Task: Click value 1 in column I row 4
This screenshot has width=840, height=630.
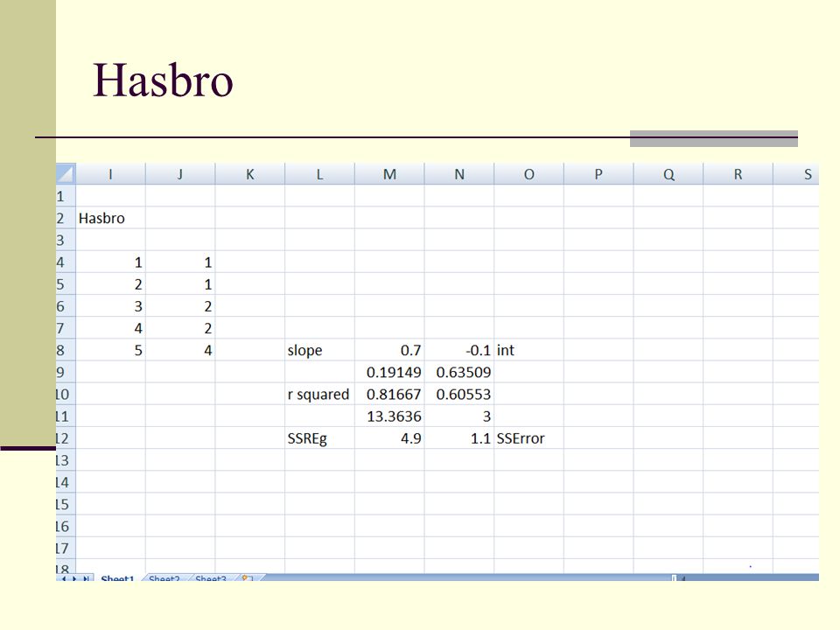Action: [x=110, y=262]
